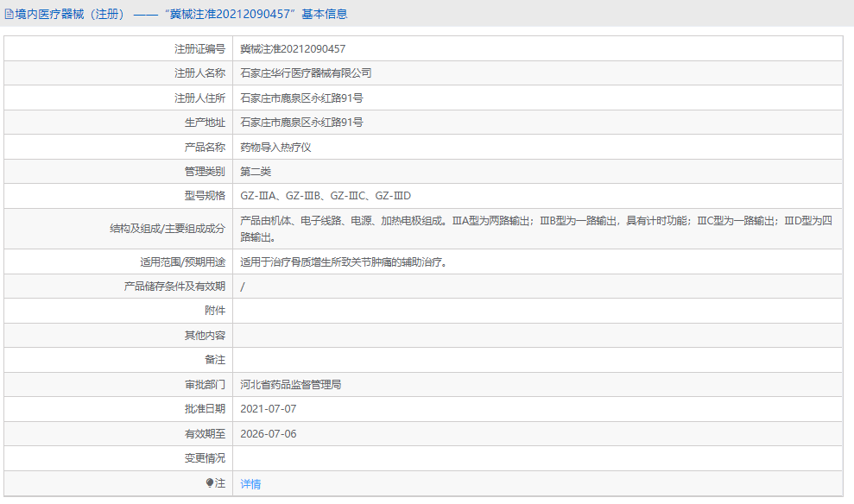Viewport: 854px width, 504px height.
Task: Click the 注册人住所 label
Action: click(x=199, y=98)
